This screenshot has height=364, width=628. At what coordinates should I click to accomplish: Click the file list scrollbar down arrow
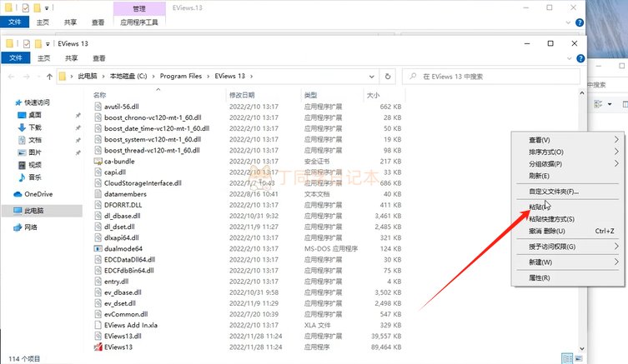[x=581, y=348]
